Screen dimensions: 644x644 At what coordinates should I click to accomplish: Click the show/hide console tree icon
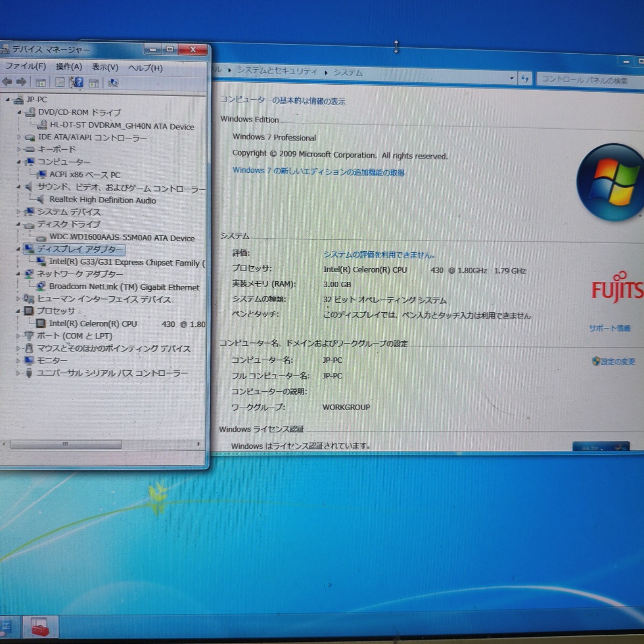(40, 82)
